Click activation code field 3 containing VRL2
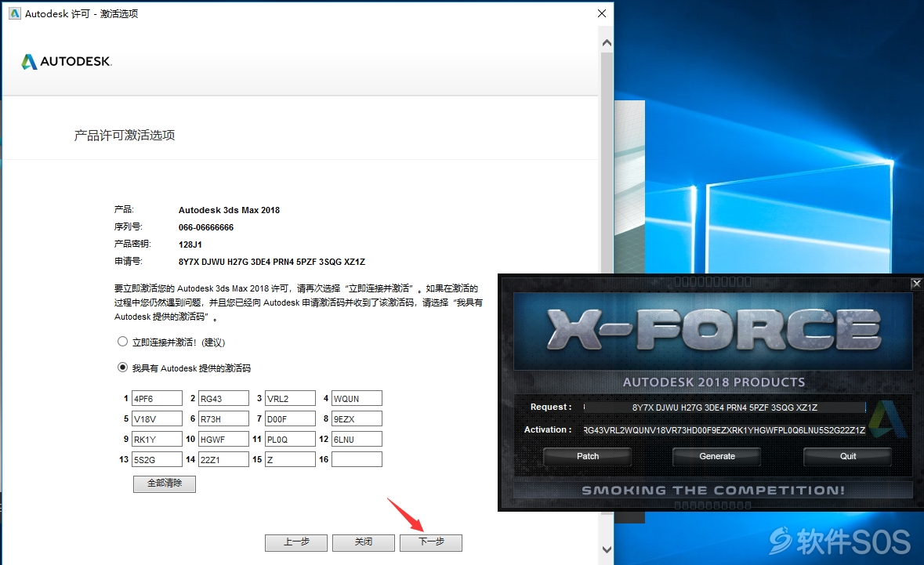 (x=290, y=398)
